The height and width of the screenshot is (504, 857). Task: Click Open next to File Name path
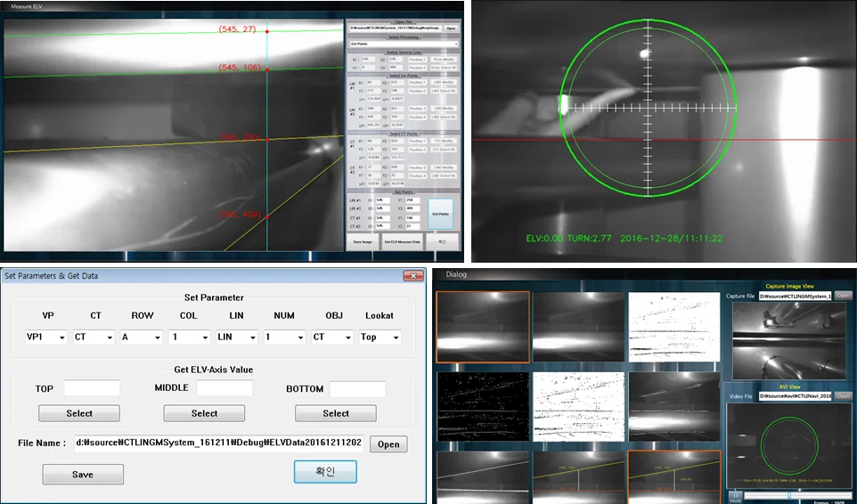pyautogui.click(x=388, y=444)
